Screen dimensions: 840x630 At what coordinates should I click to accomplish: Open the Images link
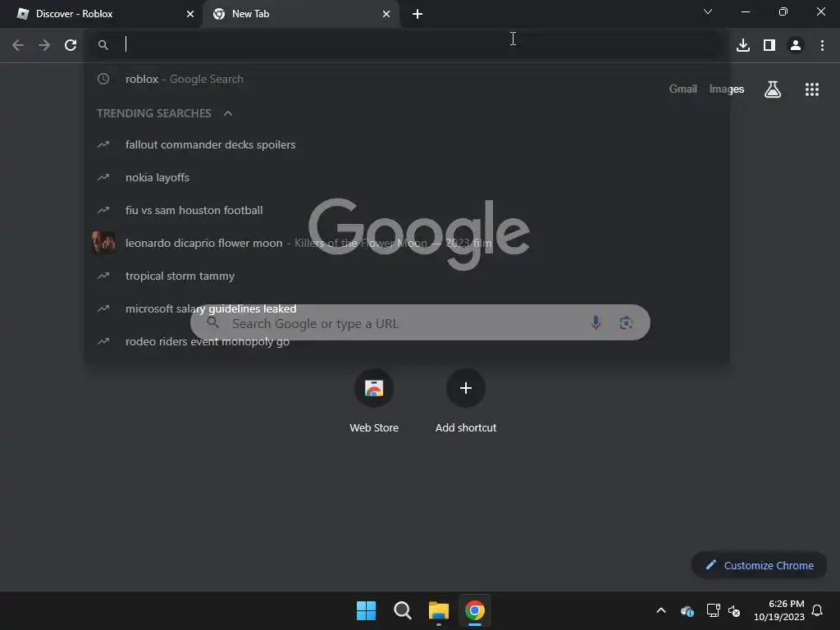727,89
